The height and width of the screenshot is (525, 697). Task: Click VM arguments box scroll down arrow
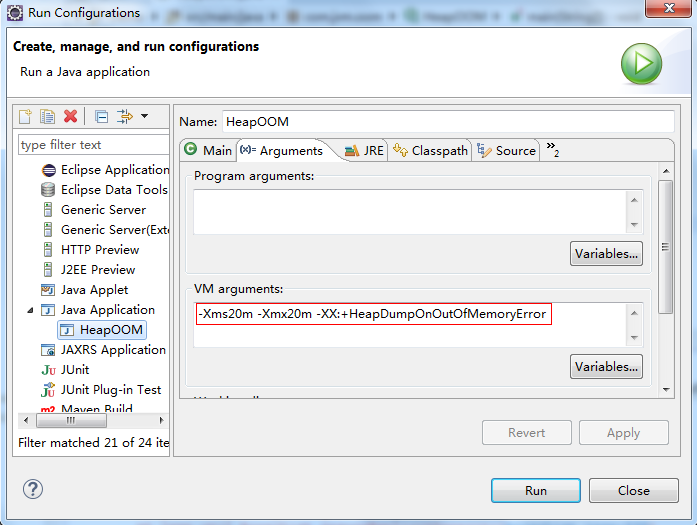pyautogui.click(x=634, y=337)
